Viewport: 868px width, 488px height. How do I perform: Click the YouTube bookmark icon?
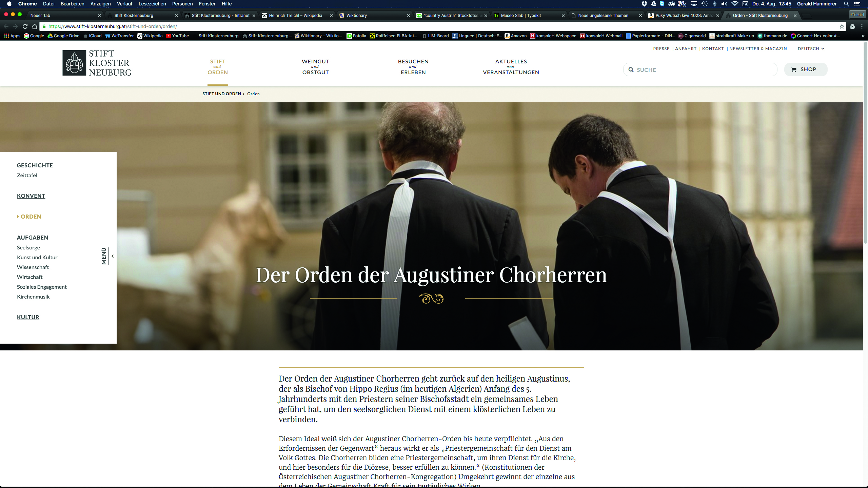(169, 36)
